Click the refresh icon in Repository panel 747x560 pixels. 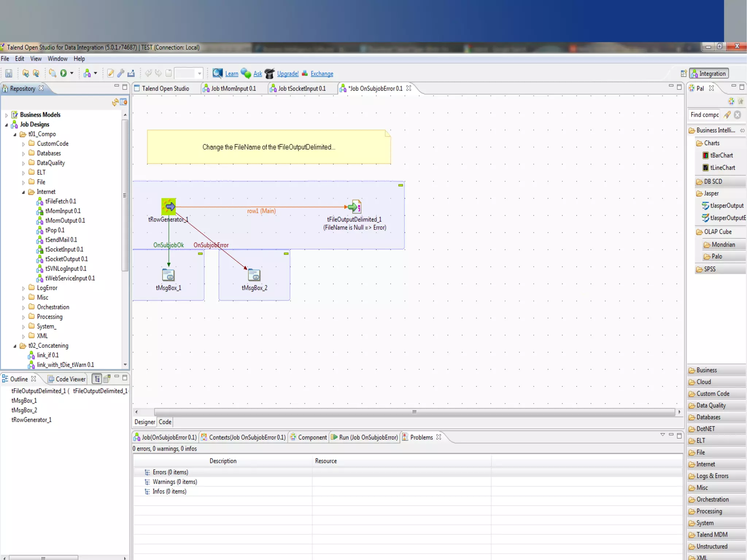coord(115,102)
